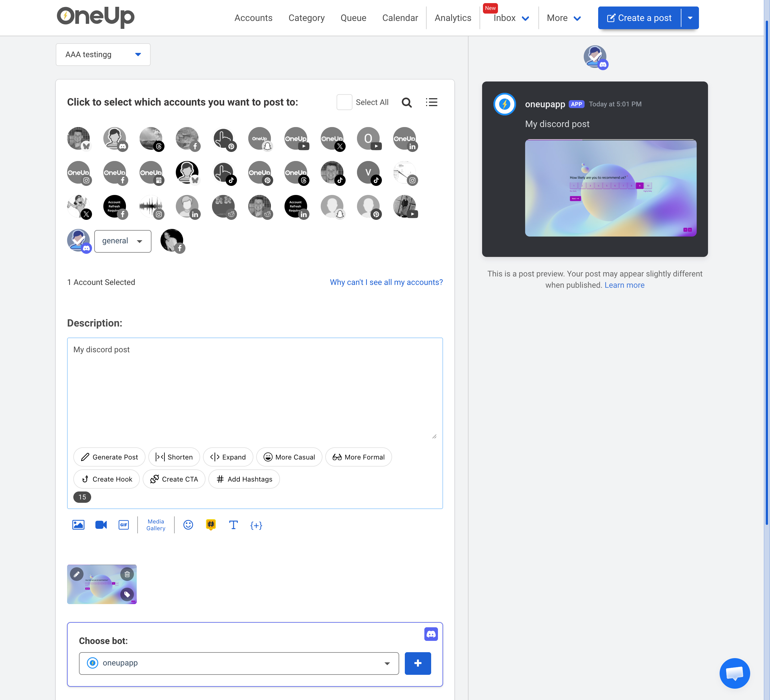Click the variable insert {+} icon

(256, 525)
